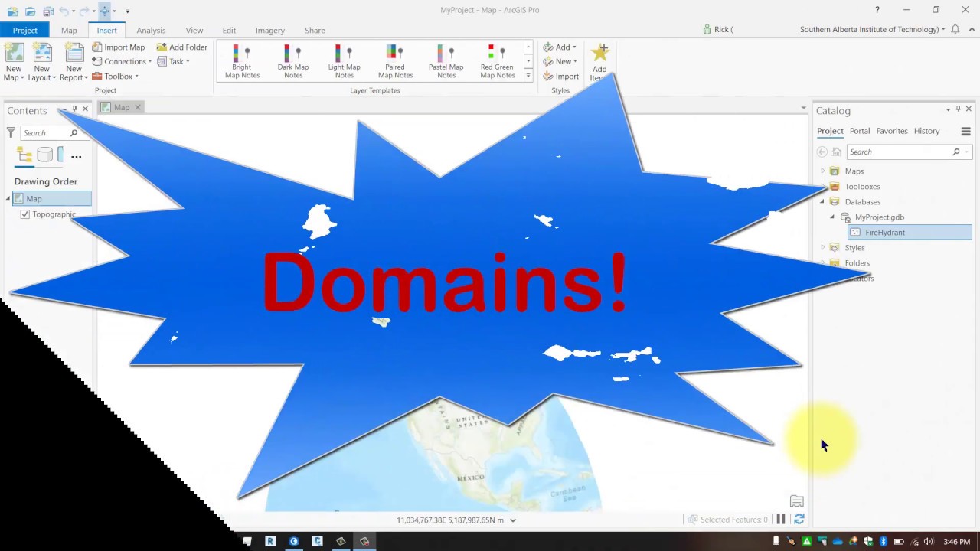Pause drawing with the pause button
Viewport: 980px width, 551px height.
click(781, 520)
